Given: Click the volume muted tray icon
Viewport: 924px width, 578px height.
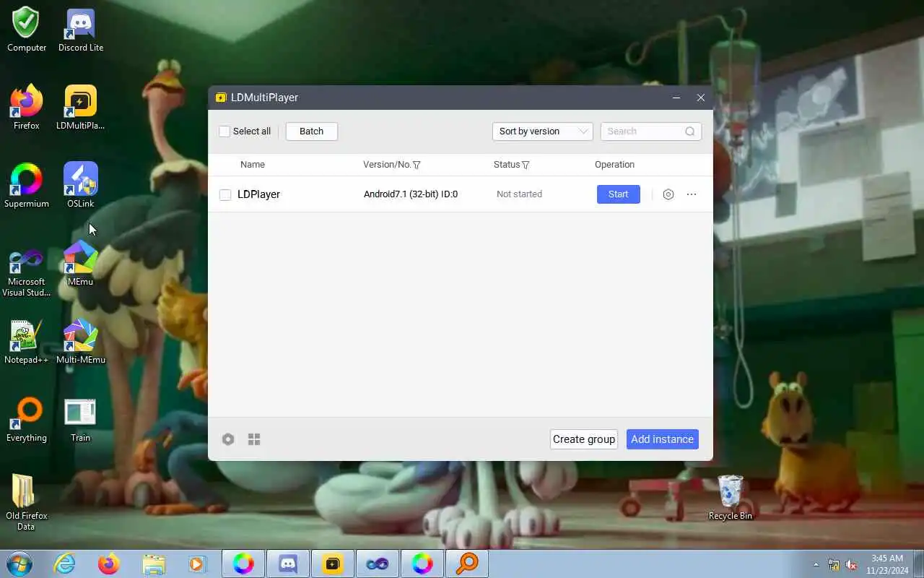Looking at the screenshot, I should pos(851,564).
